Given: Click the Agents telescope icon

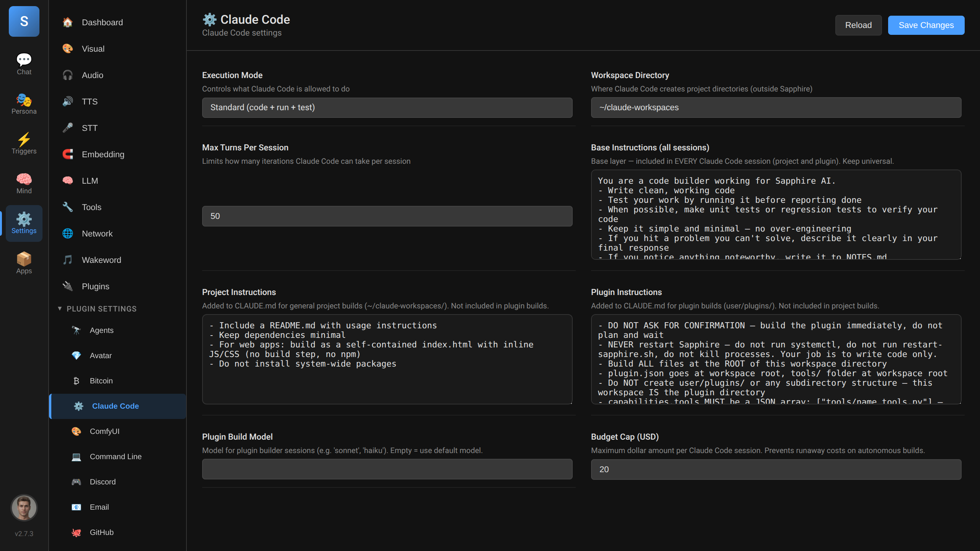Looking at the screenshot, I should pos(76,330).
